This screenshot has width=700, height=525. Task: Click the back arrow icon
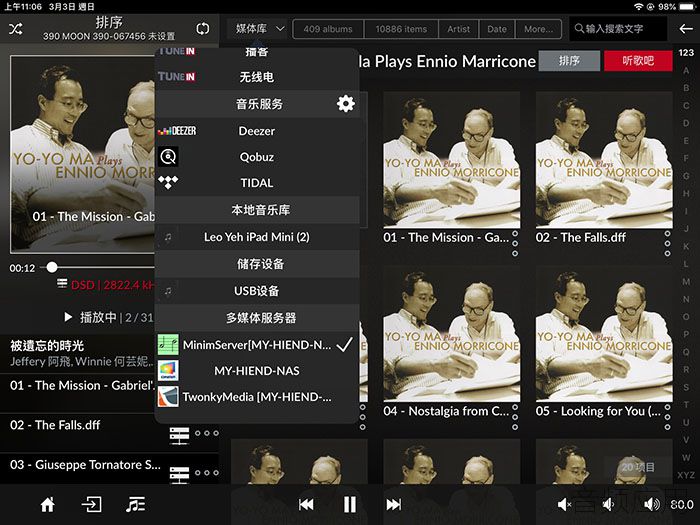[x=685, y=29]
